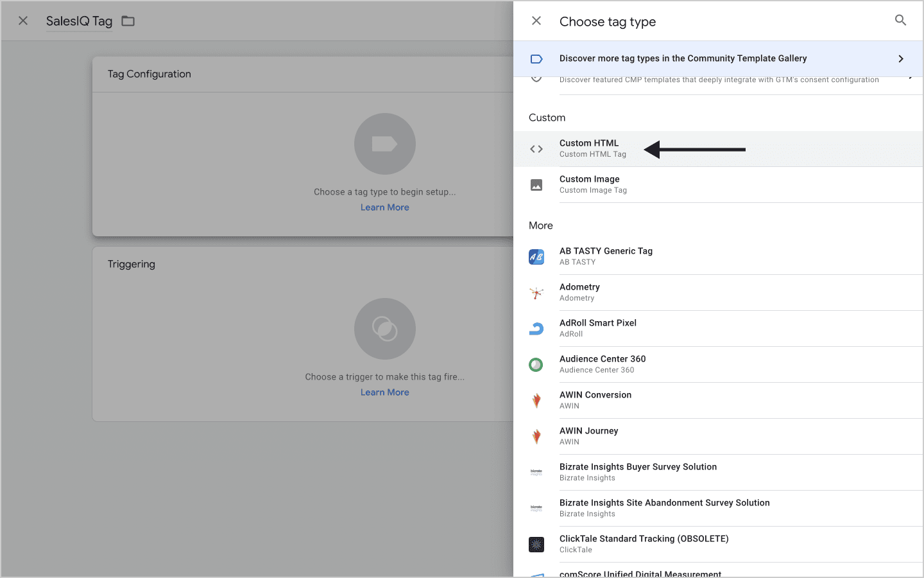Image resolution: width=924 pixels, height=578 pixels.
Task: Click the Triggering placeholder circles icon
Action: coord(385,329)
